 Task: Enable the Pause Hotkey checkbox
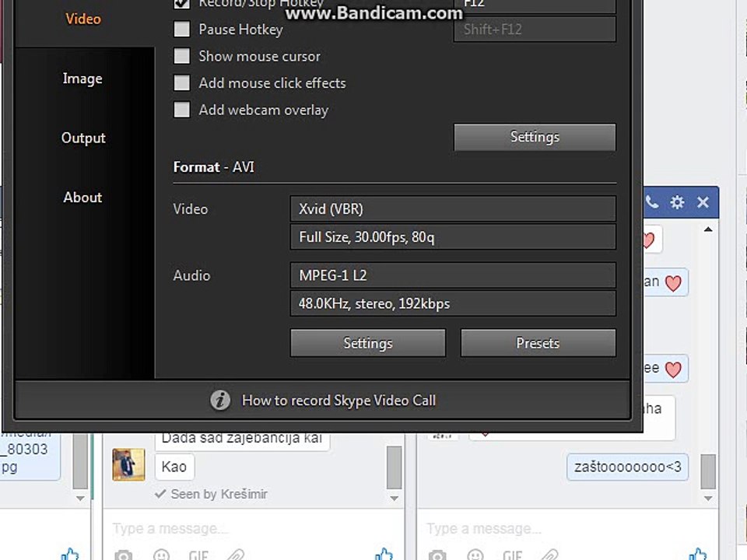click(x=181, y=29)
